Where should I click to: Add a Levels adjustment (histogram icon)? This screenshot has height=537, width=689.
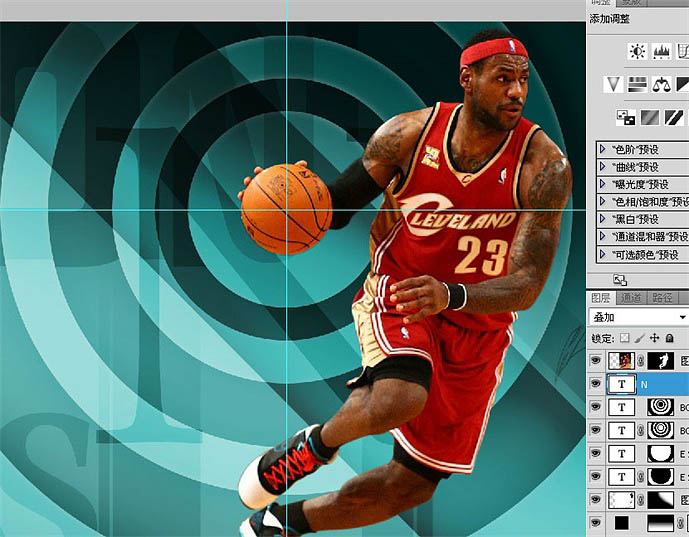661,52
